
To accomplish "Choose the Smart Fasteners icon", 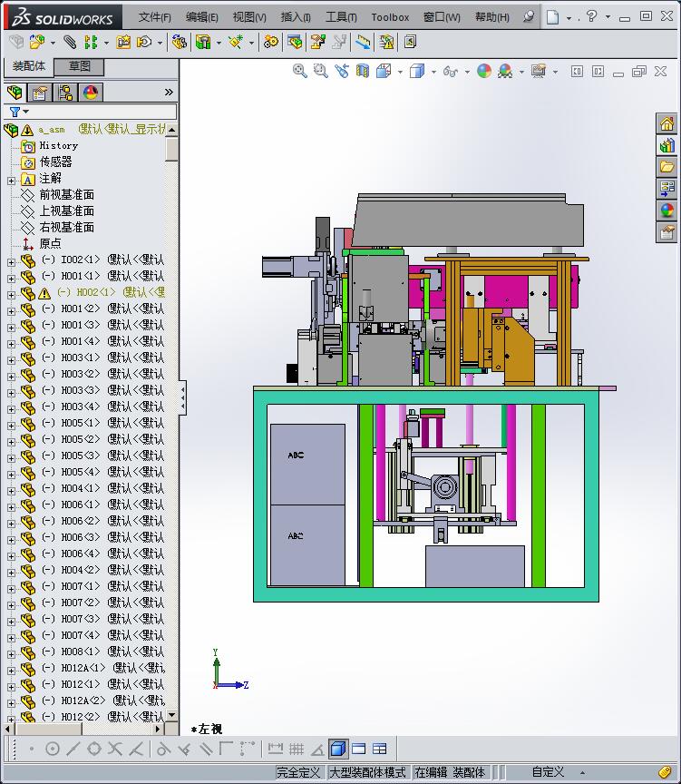I will [x=123, y=42].
